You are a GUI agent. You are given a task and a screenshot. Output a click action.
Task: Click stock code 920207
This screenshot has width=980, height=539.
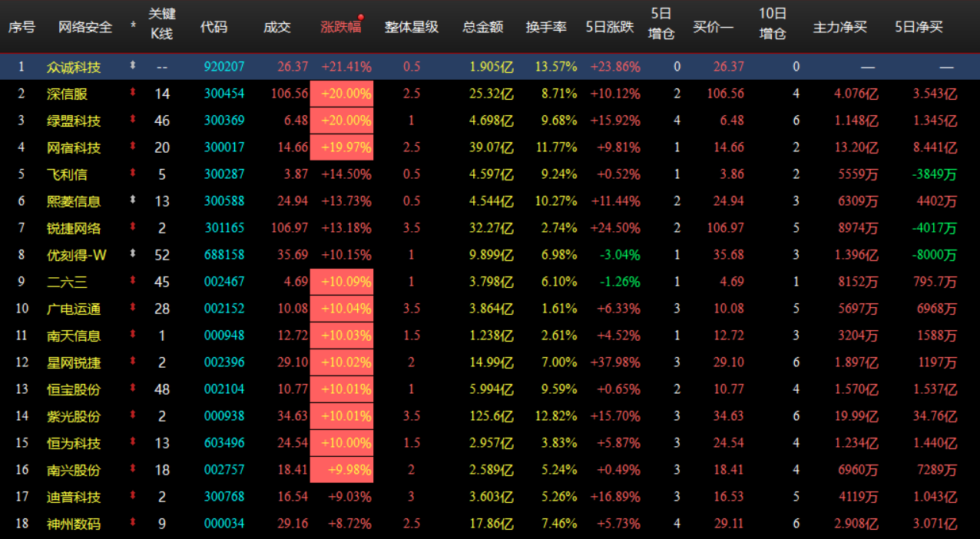pyautogui.click(x=224, y=67)
